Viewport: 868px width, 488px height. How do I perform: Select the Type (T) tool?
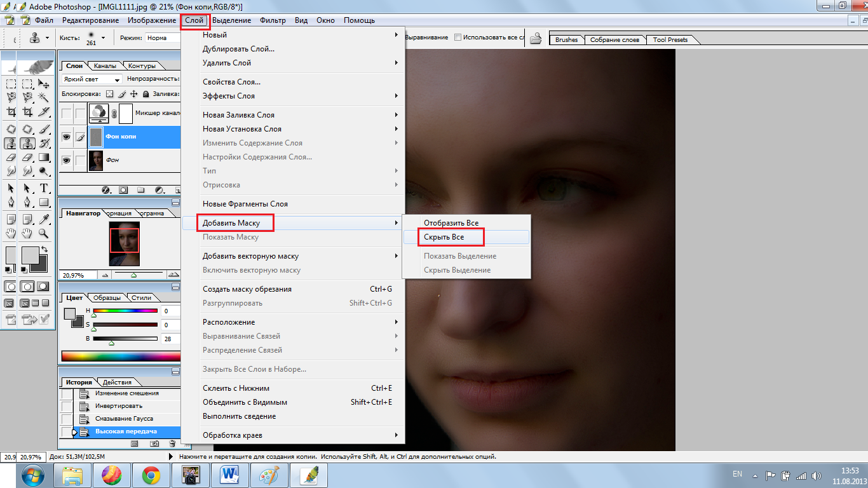(44, 188)
